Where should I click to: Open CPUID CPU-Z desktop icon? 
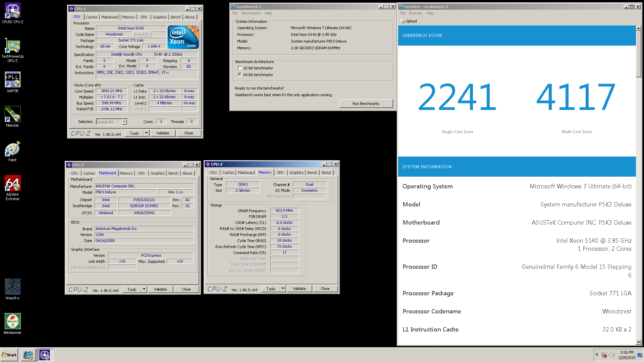pos(12,13)
